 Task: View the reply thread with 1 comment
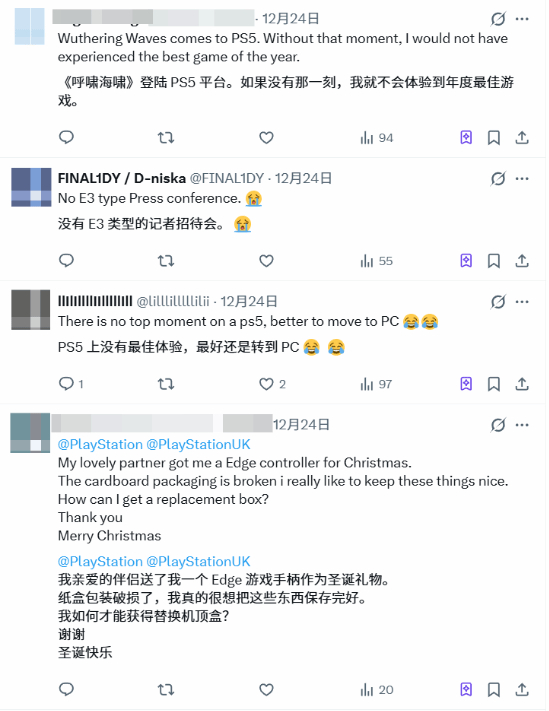(71, 384)
